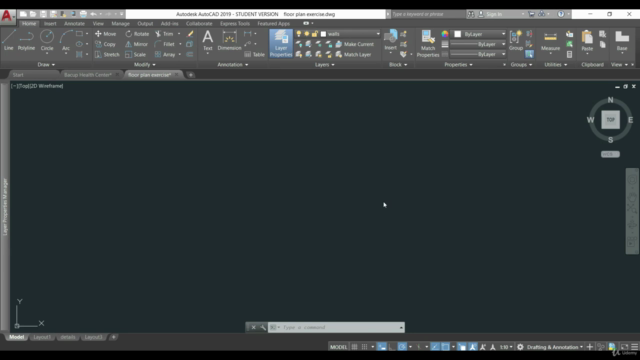Click the Move tool
This screenshot has width=640, height=360.
tap(106, 34)
